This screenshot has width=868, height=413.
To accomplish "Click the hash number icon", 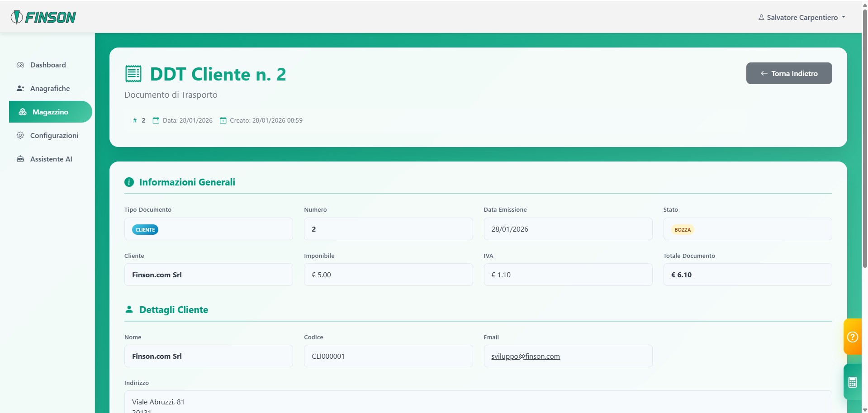I will pos(135,120).
